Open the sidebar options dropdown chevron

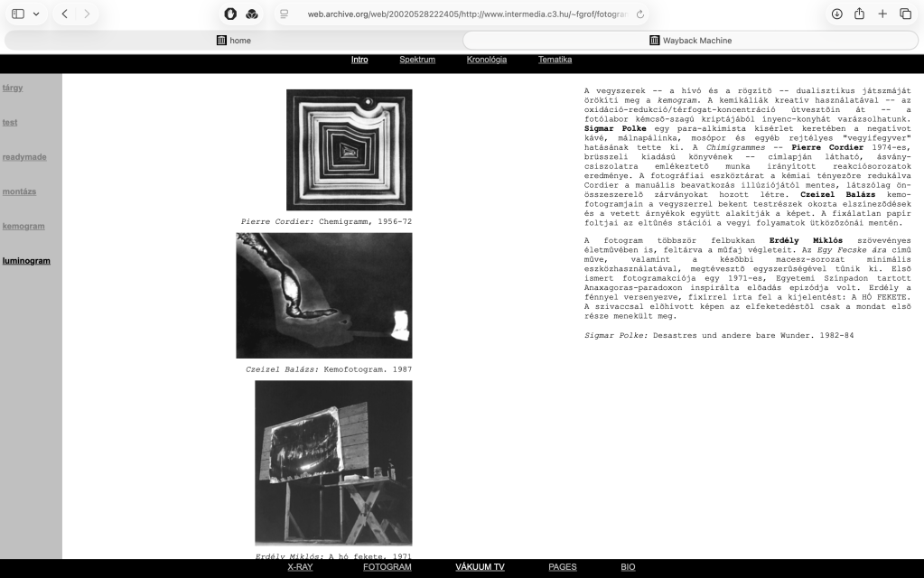[36, 14]
